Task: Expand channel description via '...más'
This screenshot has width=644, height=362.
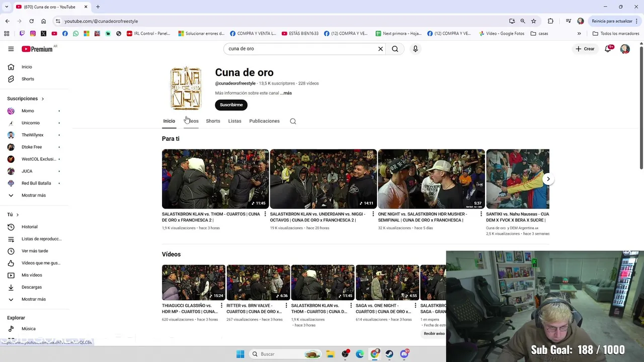Action: tap(286, 93)
